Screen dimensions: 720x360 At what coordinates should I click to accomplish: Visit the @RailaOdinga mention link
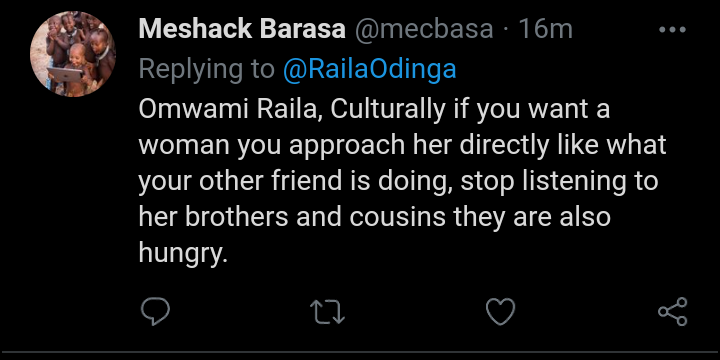pos(370,69)
